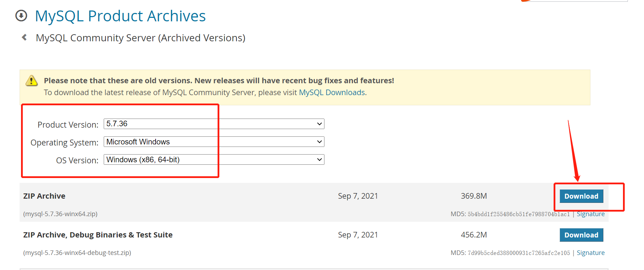644x270 pixels.
Task: Click the file name (mysql-5.7.36-winx64-debug-test.zip)
Action: (x=77, y=253)
